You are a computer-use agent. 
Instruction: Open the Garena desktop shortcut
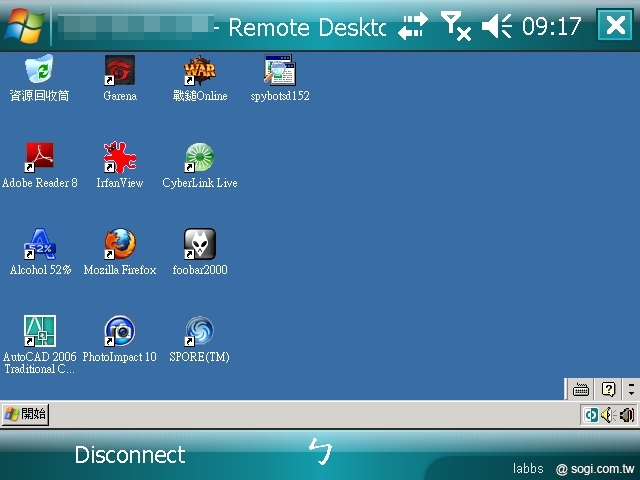119,71
